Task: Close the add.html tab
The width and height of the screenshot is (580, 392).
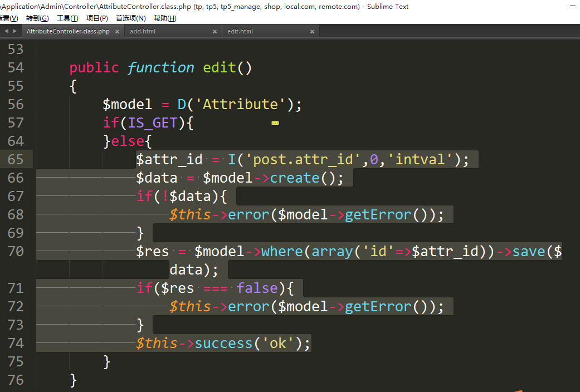Action: pos(215,32)
